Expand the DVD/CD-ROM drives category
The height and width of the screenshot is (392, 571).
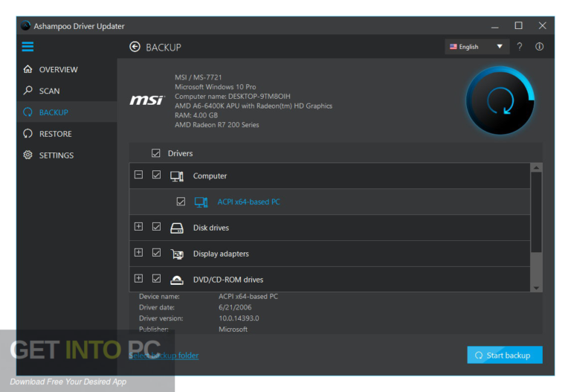point(138,278)
